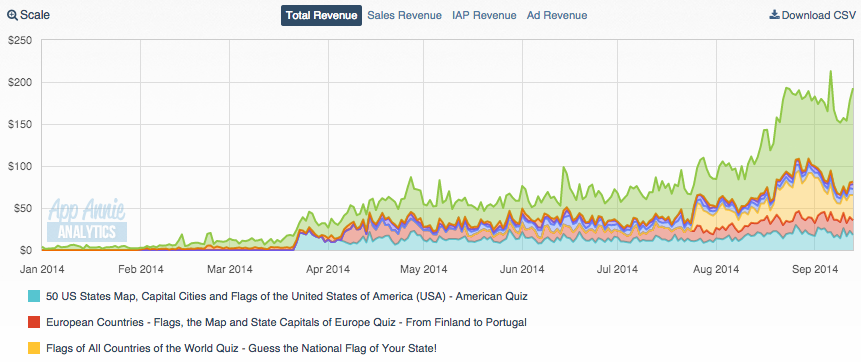Click the $150 y-axis label
The width and height of the screenshot is (861, 362).
[x=21, y=124]
